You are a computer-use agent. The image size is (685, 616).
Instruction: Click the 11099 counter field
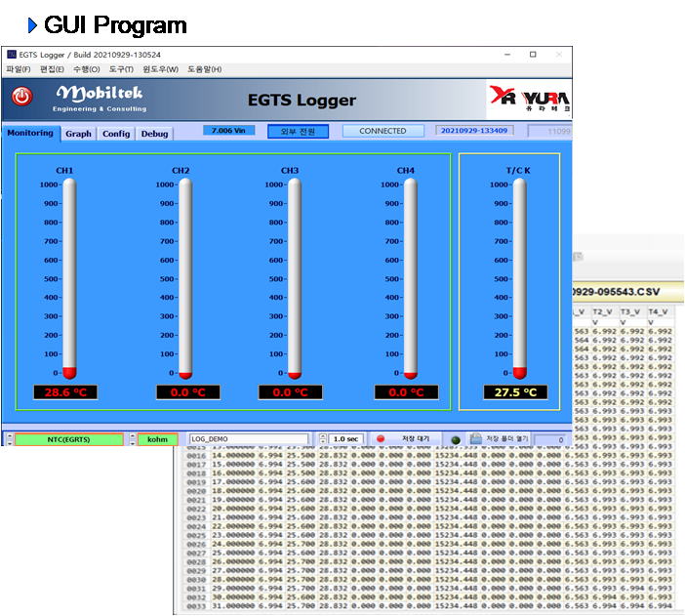(549, 131)
